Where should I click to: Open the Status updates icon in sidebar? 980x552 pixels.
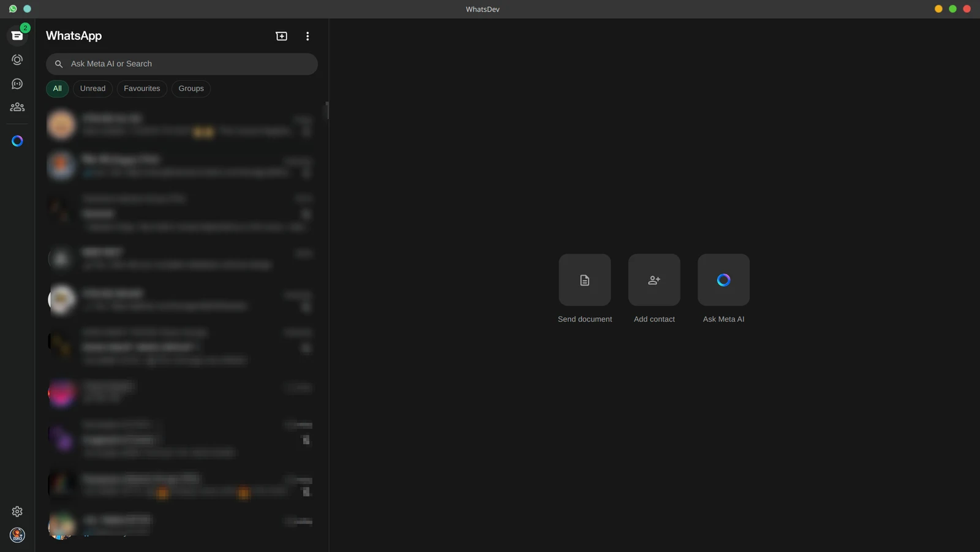[x=17, y=59]
